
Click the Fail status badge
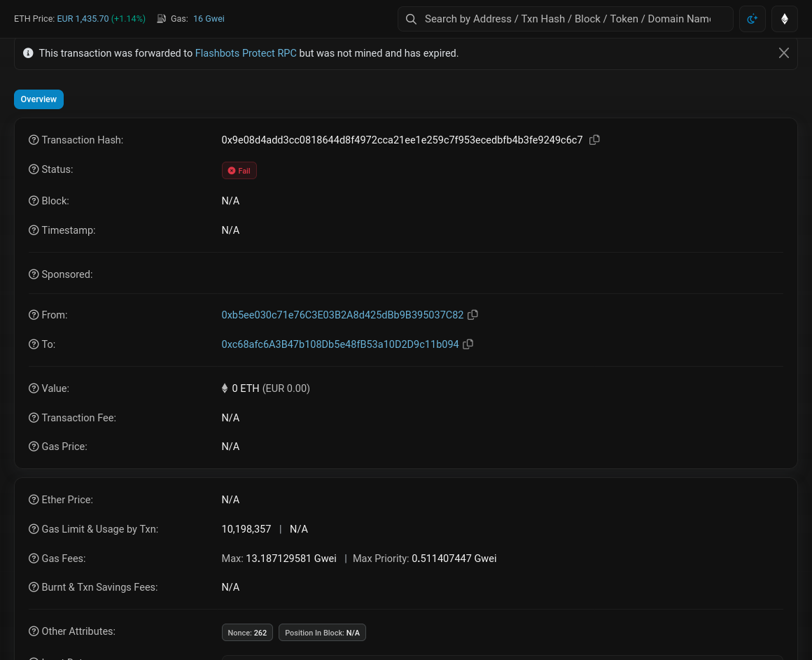(x=239, y=170)
